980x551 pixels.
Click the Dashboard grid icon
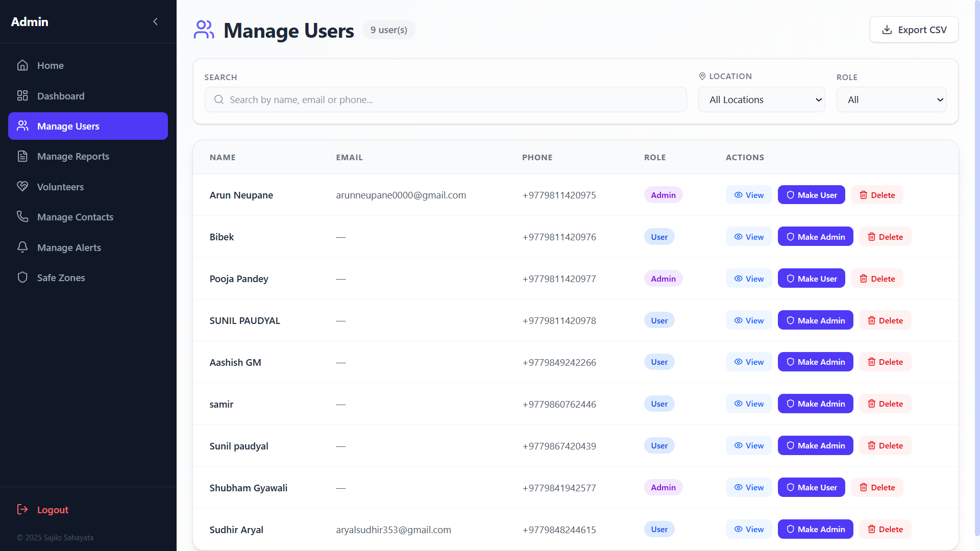(22, 96)
